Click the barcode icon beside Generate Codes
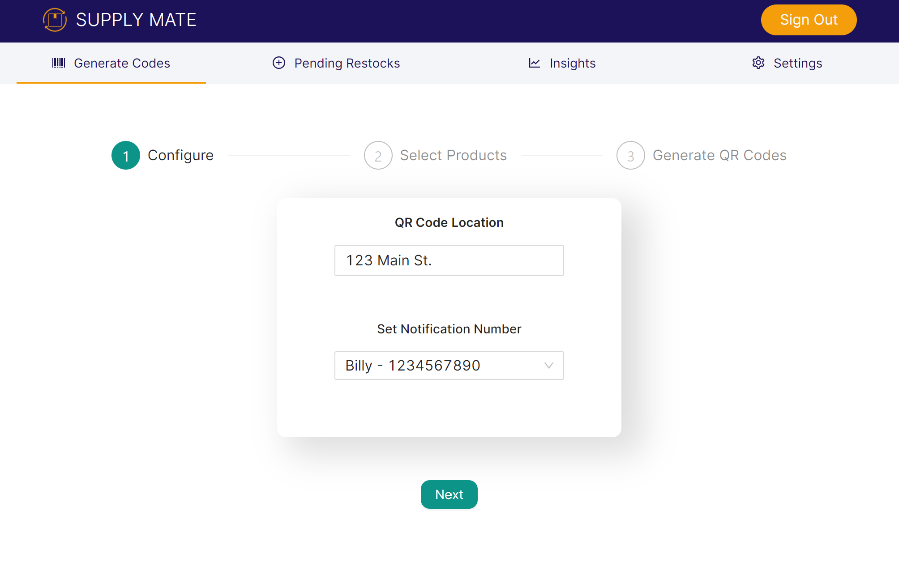The height and width of the screenshot is (588, 899). pyautogui.click(x=59, y=63)
